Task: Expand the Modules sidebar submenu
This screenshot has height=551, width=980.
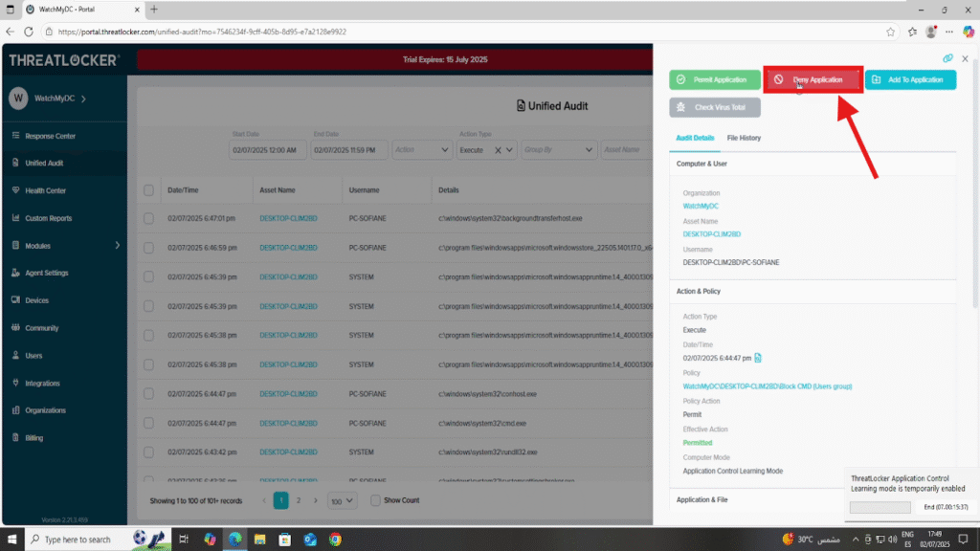Action: click(118, 246)
